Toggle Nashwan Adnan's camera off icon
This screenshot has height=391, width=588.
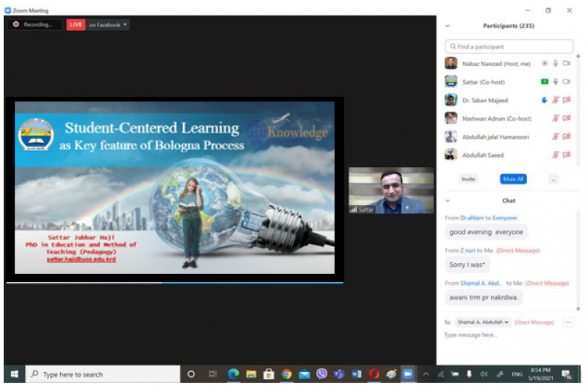click(x=567, y=118)
